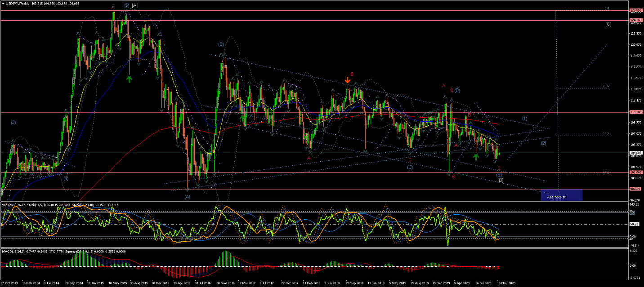This screenshot has width=644, height=287.
Task: Click the gray [B] wave label
Action: point(500,180)
